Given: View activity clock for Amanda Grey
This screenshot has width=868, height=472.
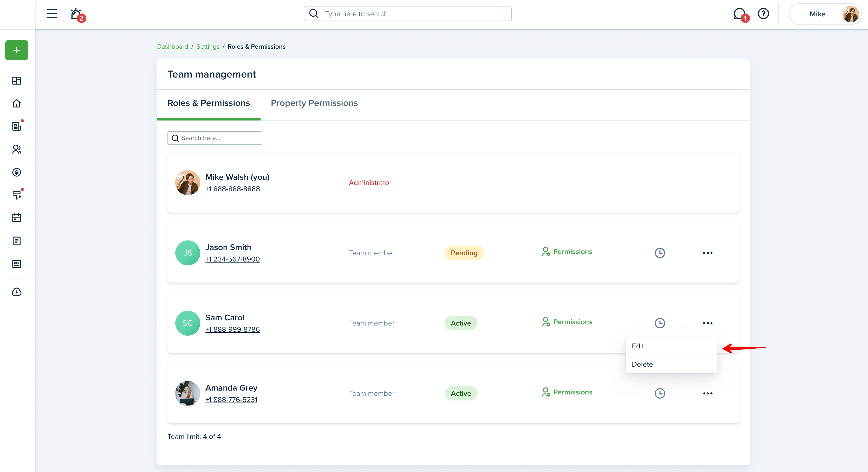Looking at the screenshot, I should (660, 393).
